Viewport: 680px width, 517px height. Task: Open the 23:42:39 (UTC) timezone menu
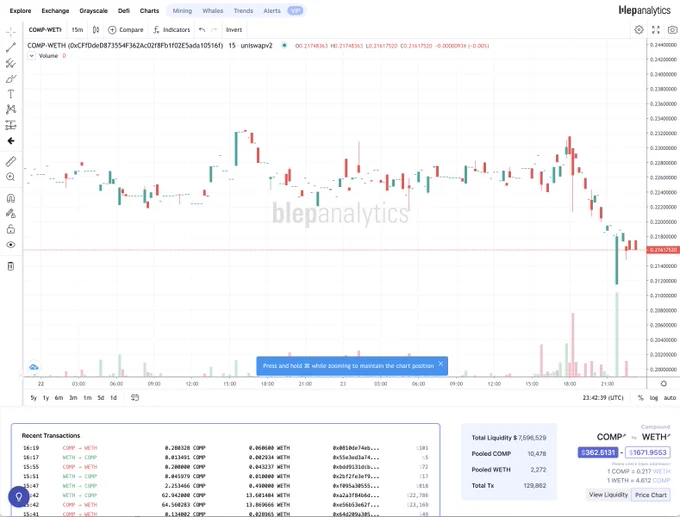pos(603,398)
